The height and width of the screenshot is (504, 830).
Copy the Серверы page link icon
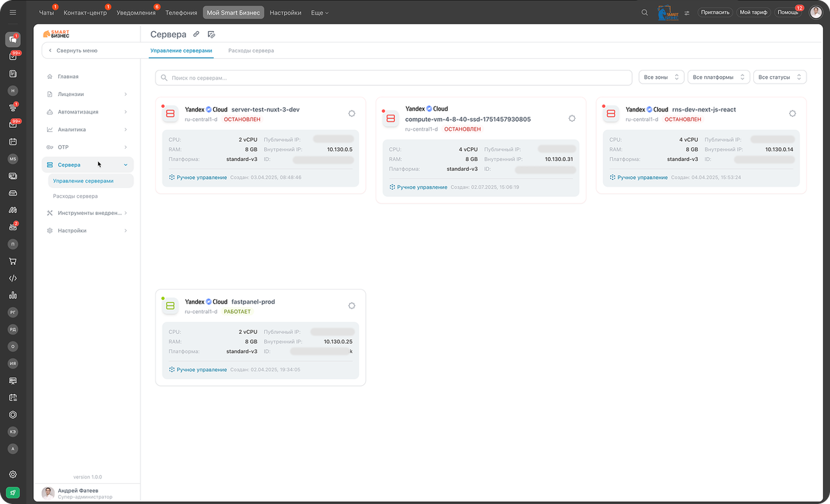(x=196, y=33)
